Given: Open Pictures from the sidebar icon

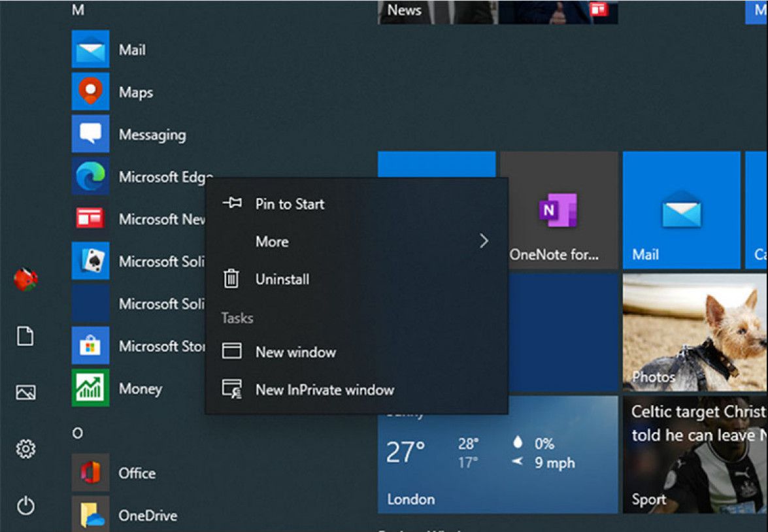Looking at the screenshot, I should [x=25, y=392].
